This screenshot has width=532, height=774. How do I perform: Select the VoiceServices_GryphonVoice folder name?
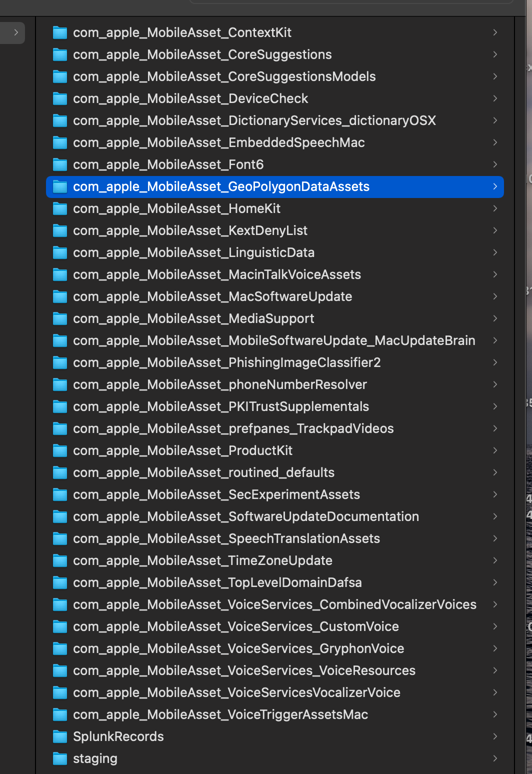point(238,648)
